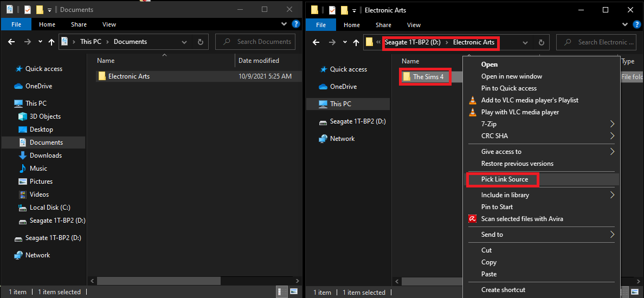The image size is (644, 298).
Task: Click New folder icon in Documents title bar
Action: (x=40, y=9)
